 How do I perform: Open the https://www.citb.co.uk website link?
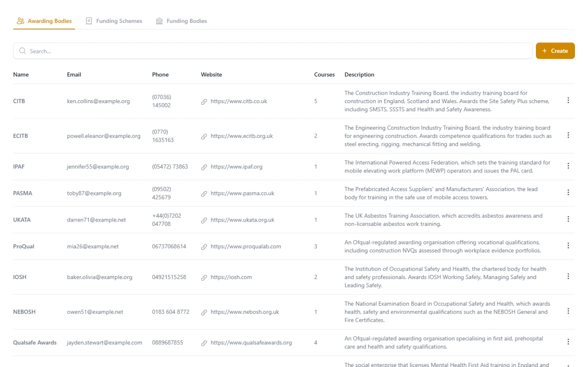pos(239,101)
